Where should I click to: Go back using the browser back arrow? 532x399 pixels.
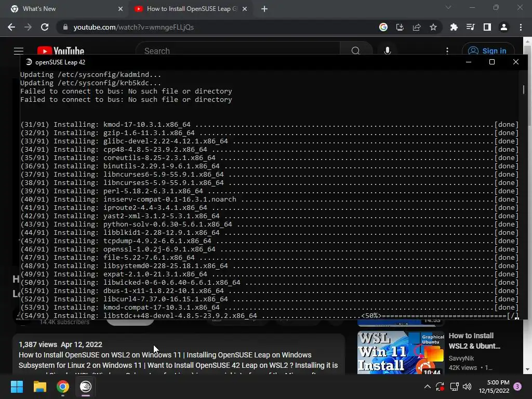[x=11, y=27]
